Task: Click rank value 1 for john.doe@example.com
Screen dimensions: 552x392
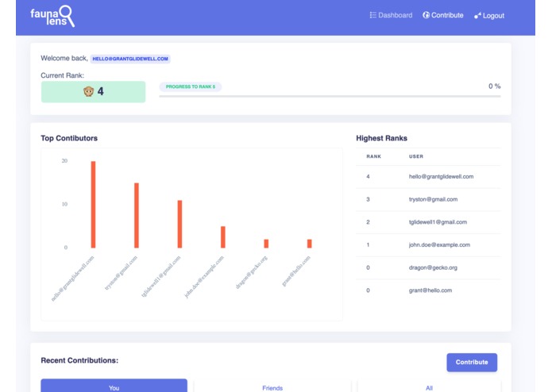Action: pyautogui.click(x=368, y=244)
